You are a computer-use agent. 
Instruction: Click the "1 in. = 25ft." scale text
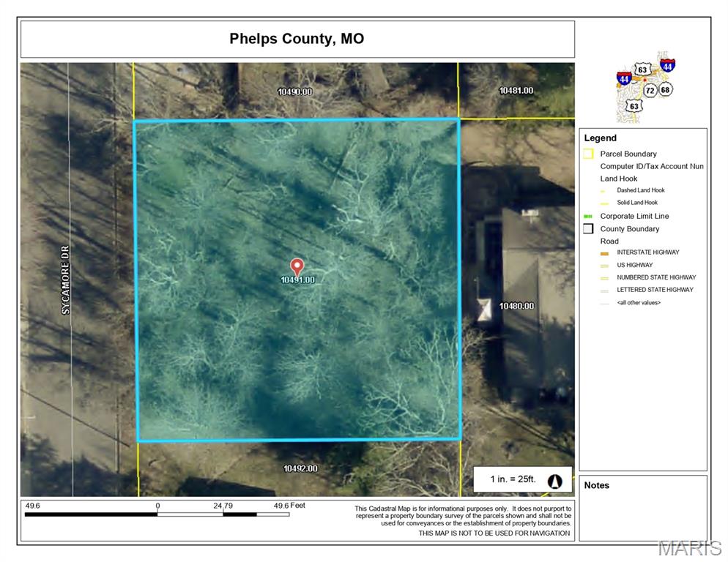[x=513, y=479]
